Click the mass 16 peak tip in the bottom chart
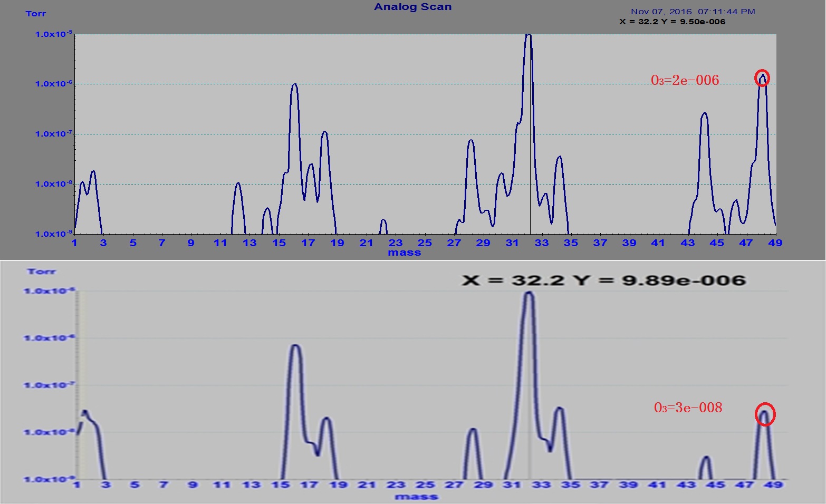 295,345
